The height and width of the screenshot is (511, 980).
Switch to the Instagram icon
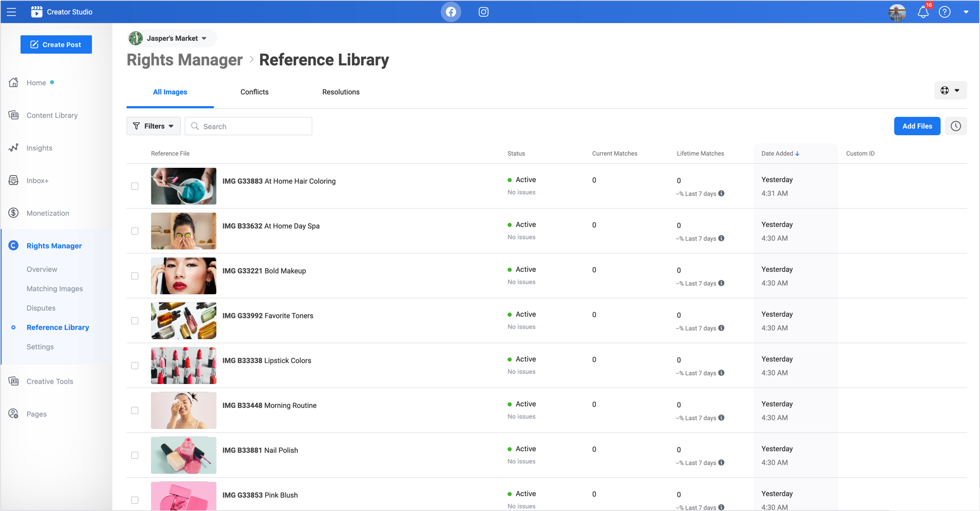point(483,12)
